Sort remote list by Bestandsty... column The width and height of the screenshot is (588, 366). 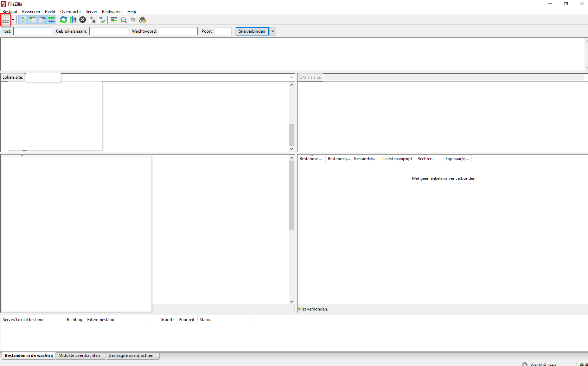point(366,159)
